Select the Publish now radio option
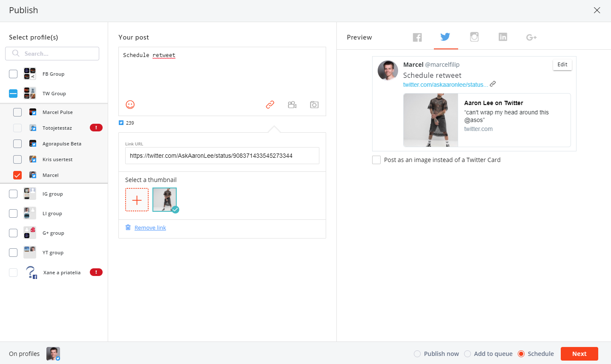Image resolution: width=611 pixels, height=364 pixels. 417,354
